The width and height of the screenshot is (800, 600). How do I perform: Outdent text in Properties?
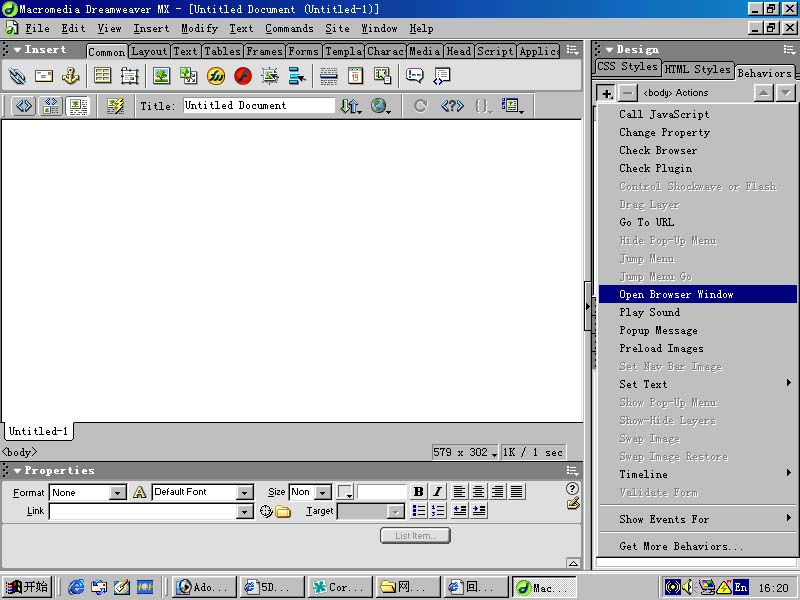pos(459,511)
